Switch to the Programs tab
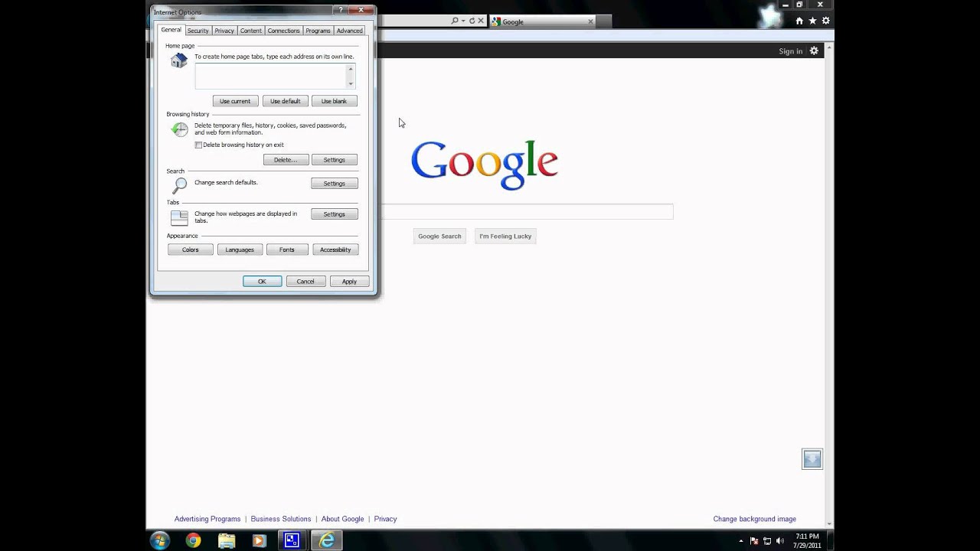Viewport: 980px width, 551px height. [318, 31]
